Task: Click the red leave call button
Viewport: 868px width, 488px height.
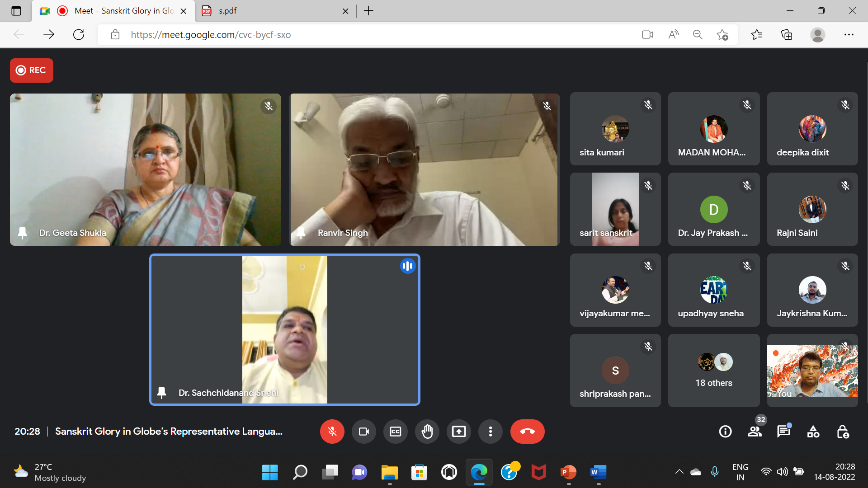Action: coord(527,432)
